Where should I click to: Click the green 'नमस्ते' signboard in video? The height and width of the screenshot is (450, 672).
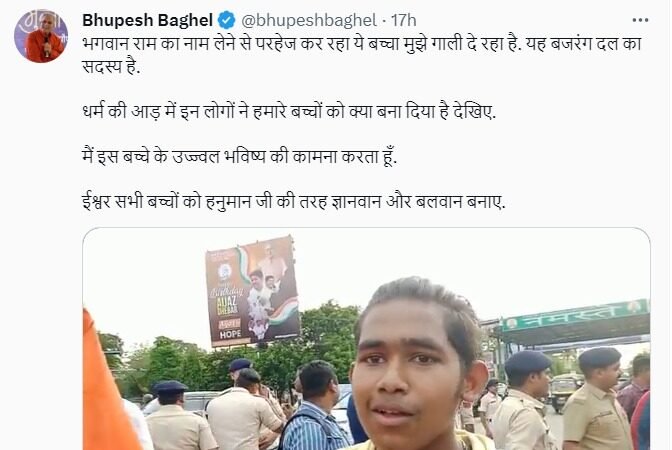pos(576,316)
